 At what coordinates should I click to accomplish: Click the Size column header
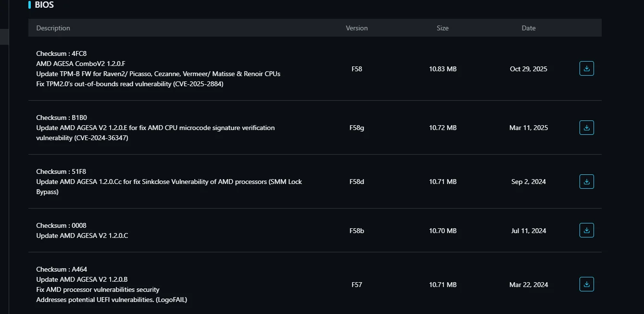click(x=442, y=28)
